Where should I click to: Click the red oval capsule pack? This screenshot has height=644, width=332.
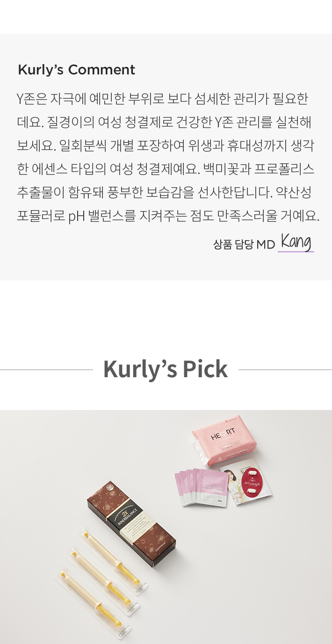pyautogui.click(x=253, y=485)
